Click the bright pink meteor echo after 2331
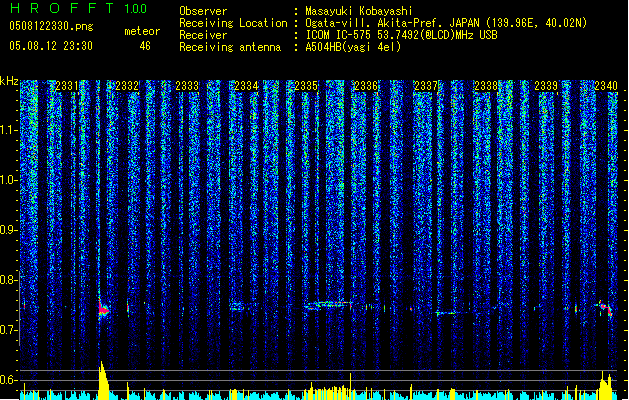The image size is (629, 400). (103, 308)
